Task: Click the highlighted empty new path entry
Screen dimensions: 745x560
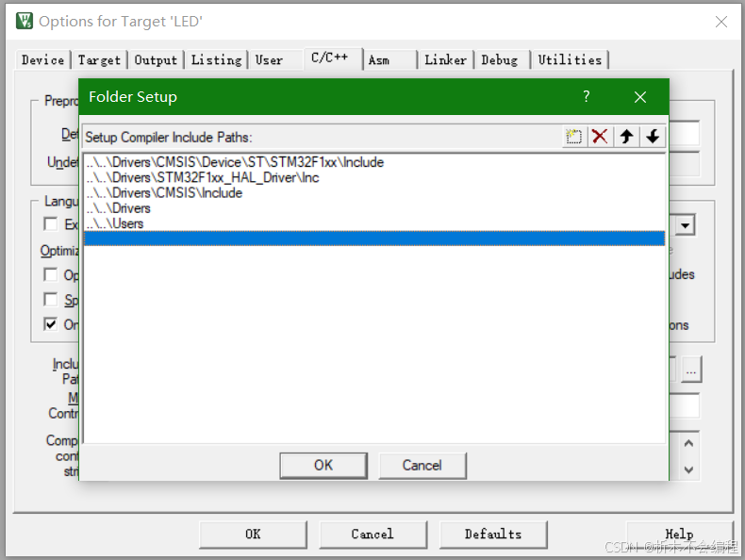Action: [374, 239]
